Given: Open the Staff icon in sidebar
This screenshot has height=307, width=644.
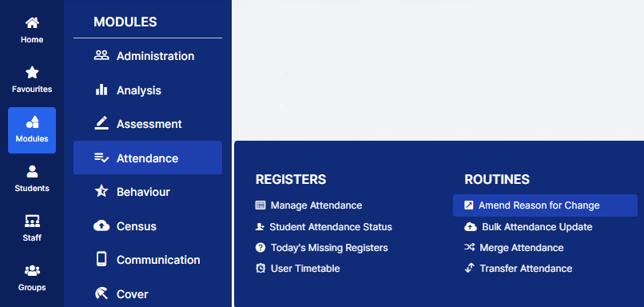Looking at the screenshot, I should point(32,221).
